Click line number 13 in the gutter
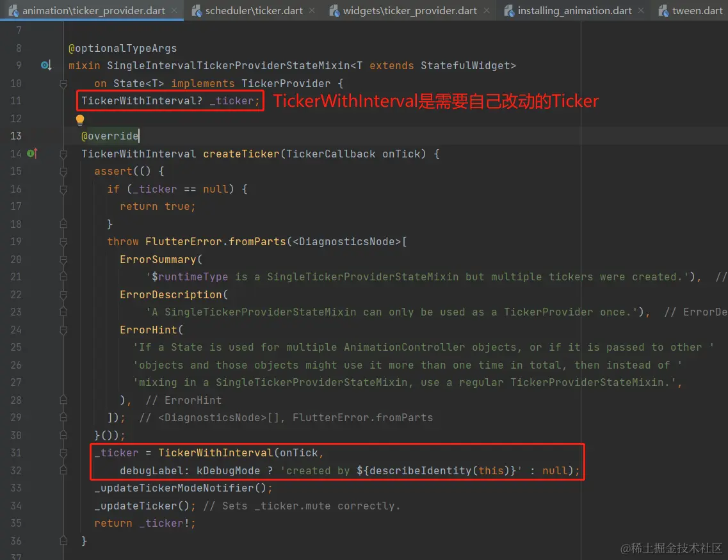 tap(16, 136)
